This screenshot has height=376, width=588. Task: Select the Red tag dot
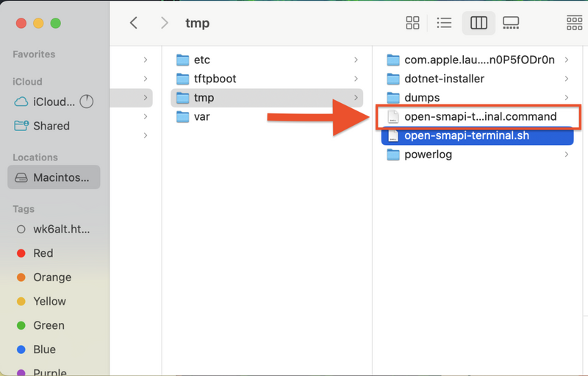click(x=21, y=253)
